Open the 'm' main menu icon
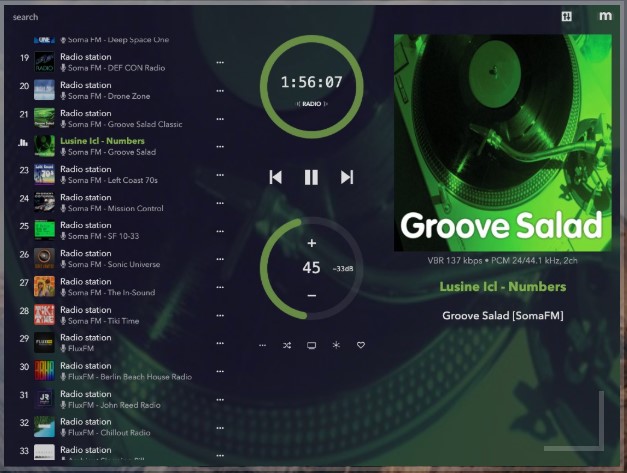Screen dimensions: 627x473 pyautogui.click(x=605, y=16)
